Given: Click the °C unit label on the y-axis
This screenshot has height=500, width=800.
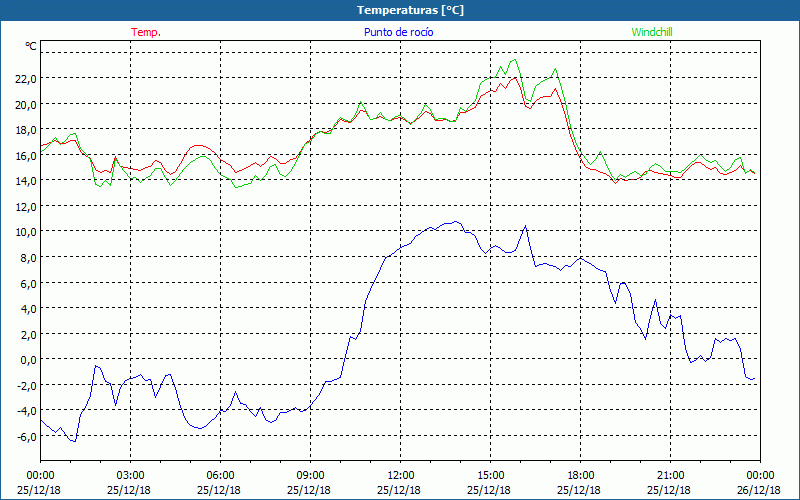Looking at the screenshot, I should tap(31, 46).
